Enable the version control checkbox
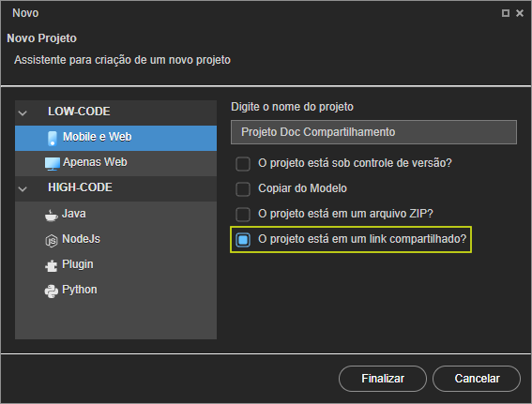The width and height of the screenshot is (532, 404). click(x=243, y=164)
